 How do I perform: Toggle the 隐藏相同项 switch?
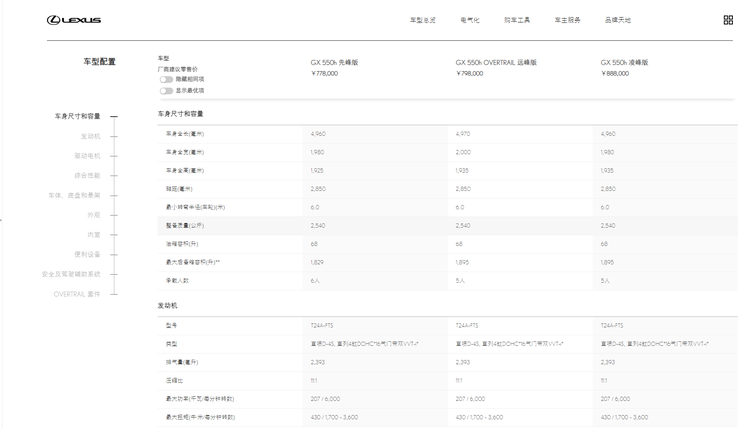[166, 79]
